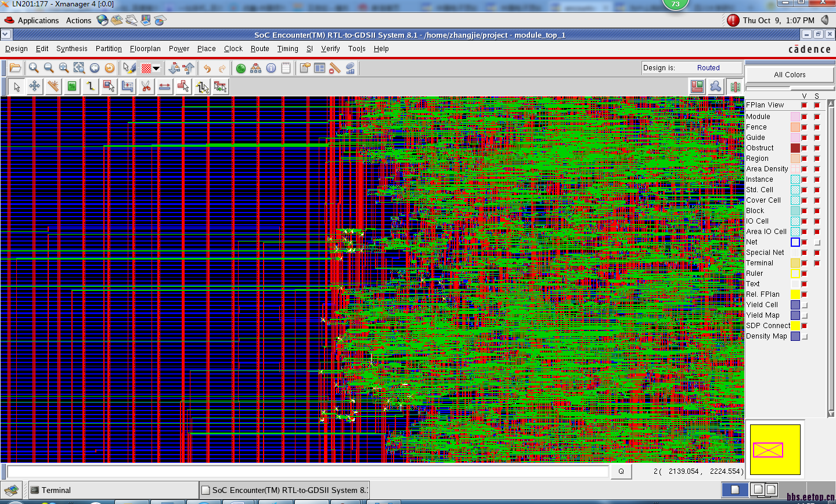
Task: Open the Synthesis menu
Action: tap(72, 49)
